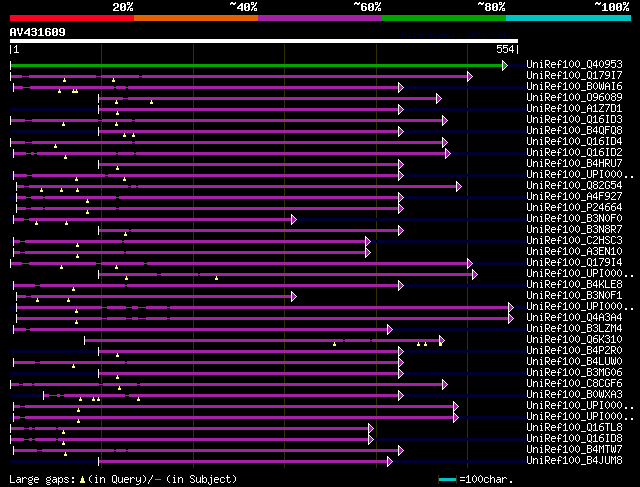The image size is (640, 487).
Task: Click the arrowhead ending the UniRef100_Q6K310 bar
Action: click(442, 340)
